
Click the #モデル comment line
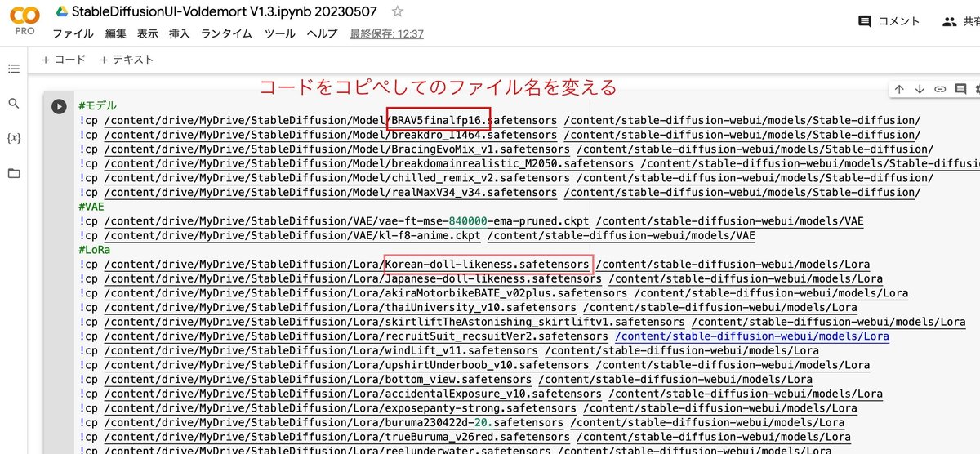[98, 105]
